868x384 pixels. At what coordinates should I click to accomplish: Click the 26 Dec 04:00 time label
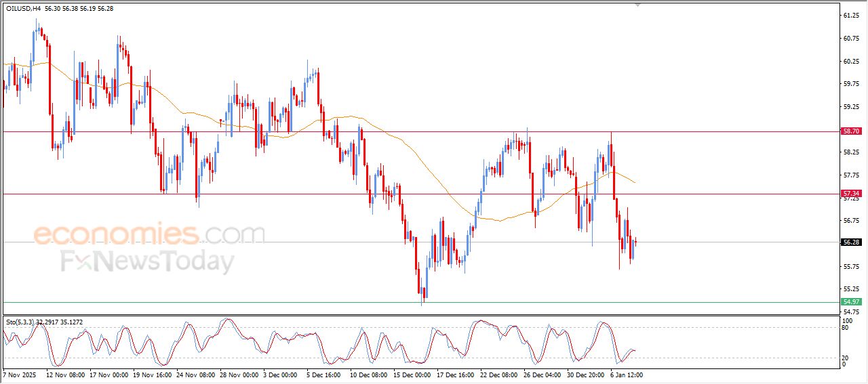pos(543,375)
